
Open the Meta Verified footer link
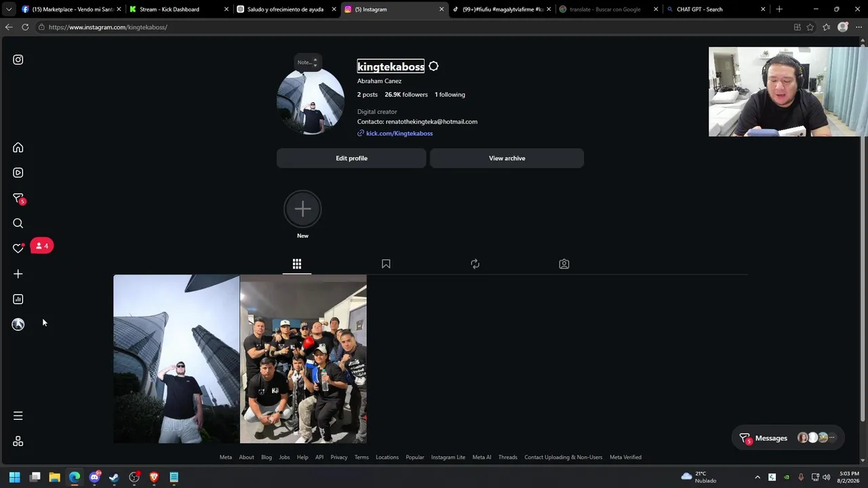(625, 457)
